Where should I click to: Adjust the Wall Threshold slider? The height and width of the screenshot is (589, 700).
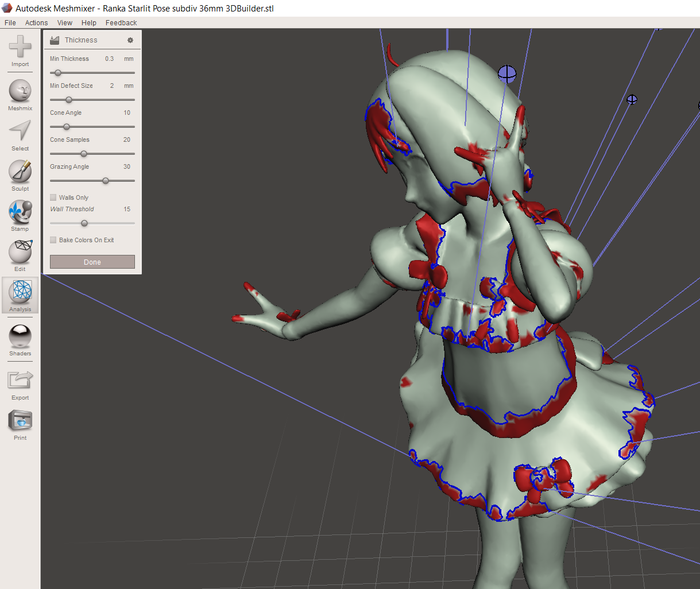pyautogui.click(x=92, y=223)
